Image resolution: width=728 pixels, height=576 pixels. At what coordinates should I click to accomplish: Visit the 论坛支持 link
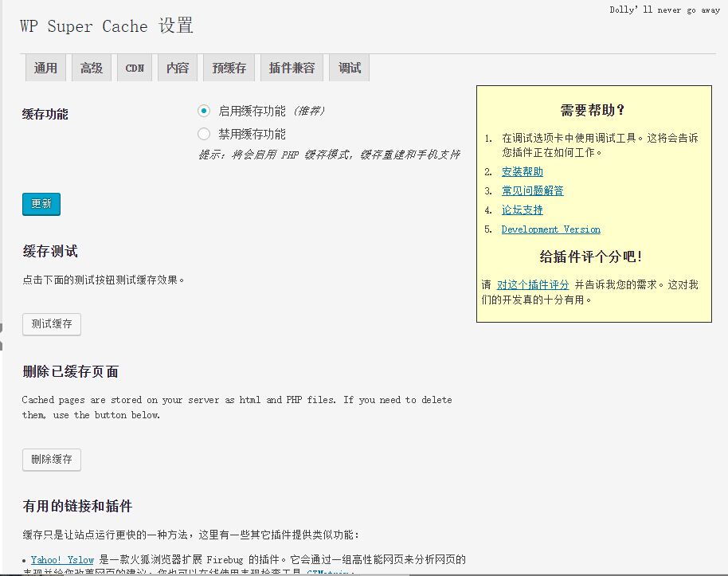(523, 210)
